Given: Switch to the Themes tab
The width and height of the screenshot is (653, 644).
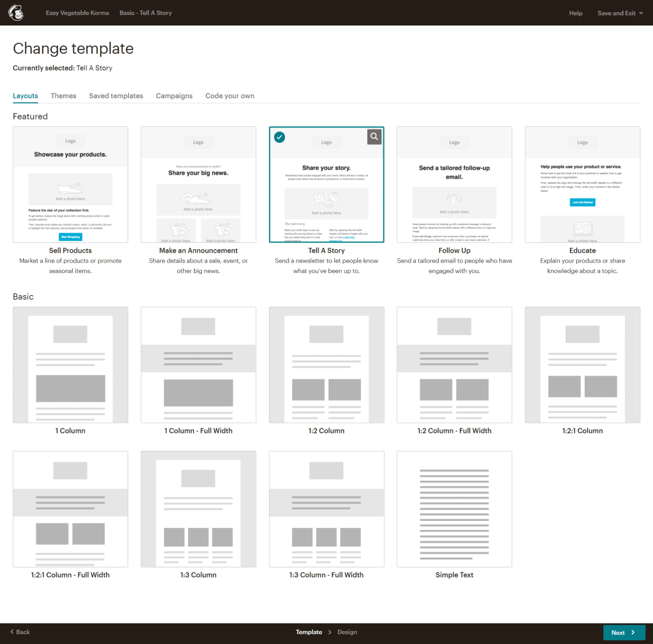Looking at the screenshot, I should [x=63, y=96].
